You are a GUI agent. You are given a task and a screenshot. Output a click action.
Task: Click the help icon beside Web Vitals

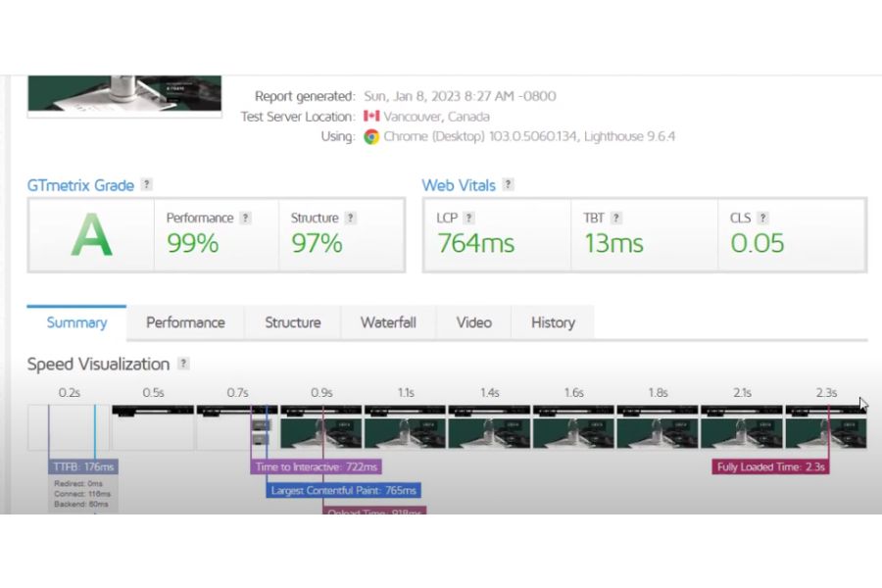[x=508, y=184]
